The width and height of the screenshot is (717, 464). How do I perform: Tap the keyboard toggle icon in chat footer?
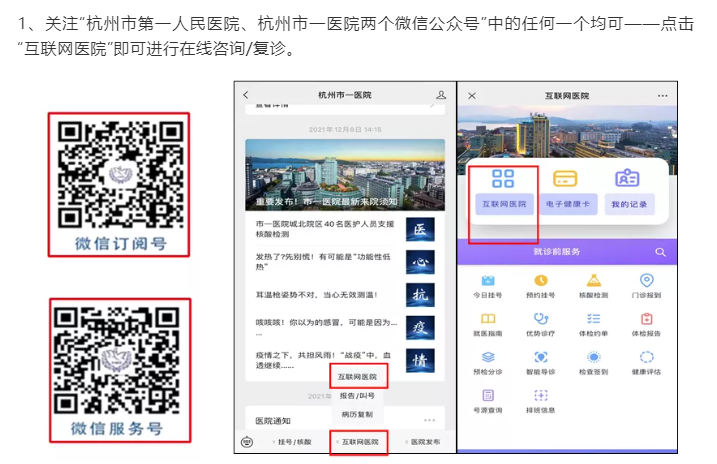247,441
